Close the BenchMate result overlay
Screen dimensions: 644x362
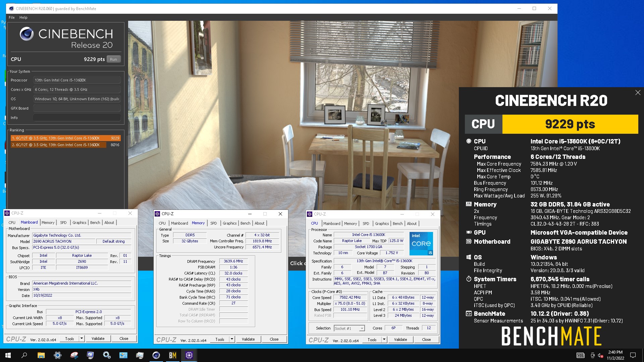point(638,93)
